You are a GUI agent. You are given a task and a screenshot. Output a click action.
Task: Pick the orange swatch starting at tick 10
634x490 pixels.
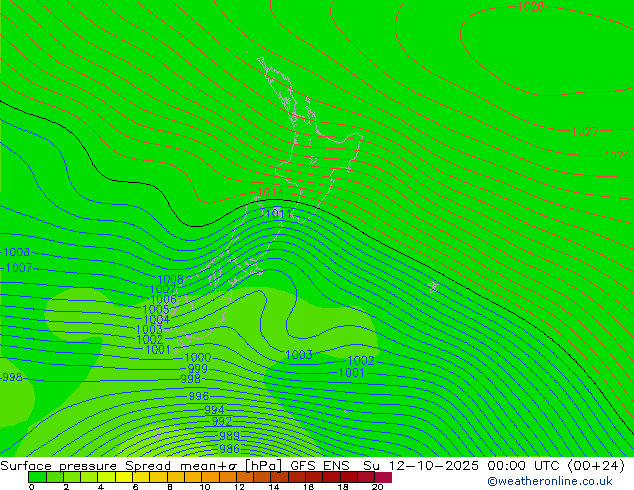point(210,477)
